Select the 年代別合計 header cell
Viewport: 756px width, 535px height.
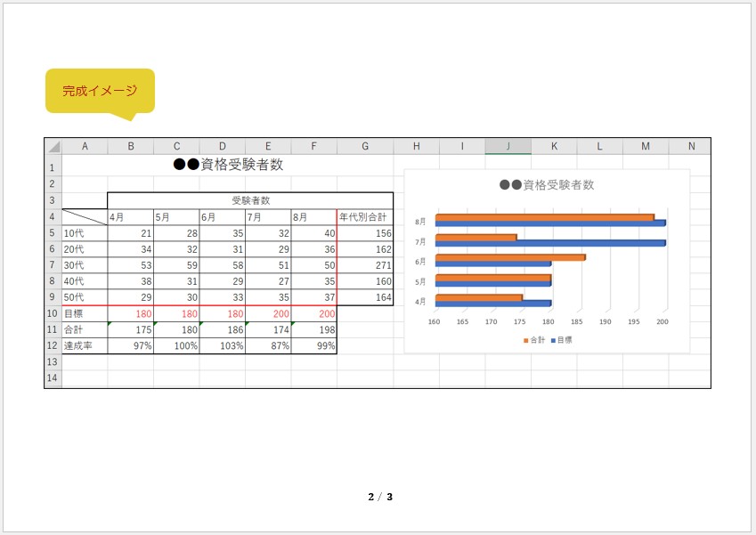pyautogui.click(x=364, y=216)
